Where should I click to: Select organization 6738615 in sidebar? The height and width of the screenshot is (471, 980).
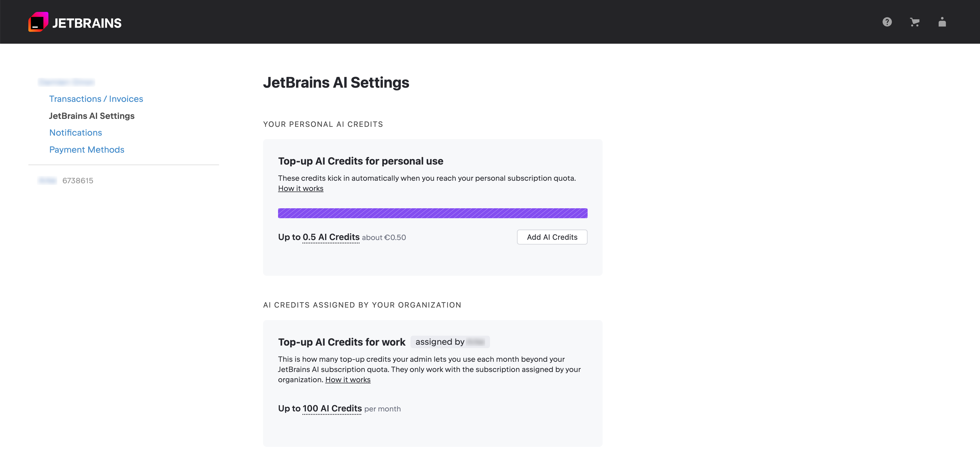click(78, 181)
